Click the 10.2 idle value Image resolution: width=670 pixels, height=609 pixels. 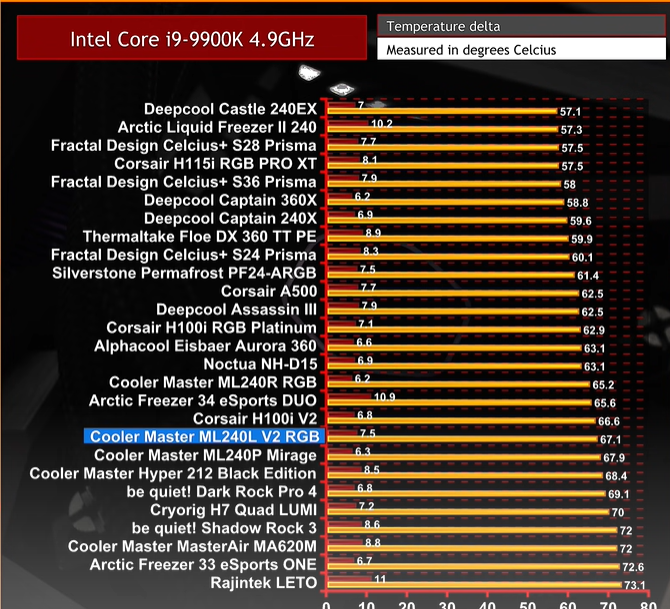click(x=382, y=124)
